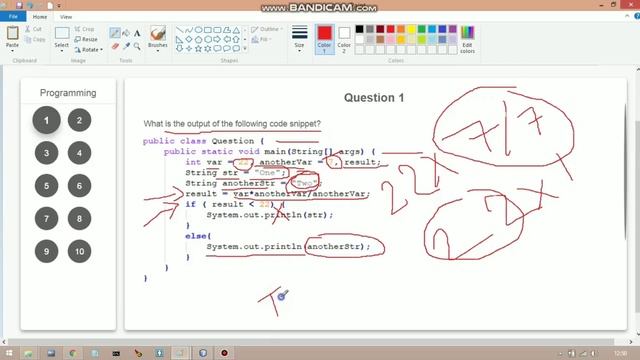Open the Select dropdown arrow
This screenshot has height=360, width=640.
tap(62, 51)
